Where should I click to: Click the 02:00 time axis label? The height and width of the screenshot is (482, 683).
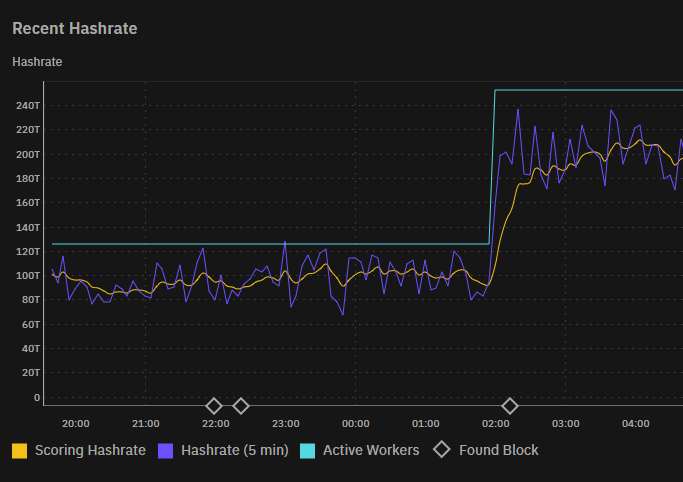coord(495,423)
